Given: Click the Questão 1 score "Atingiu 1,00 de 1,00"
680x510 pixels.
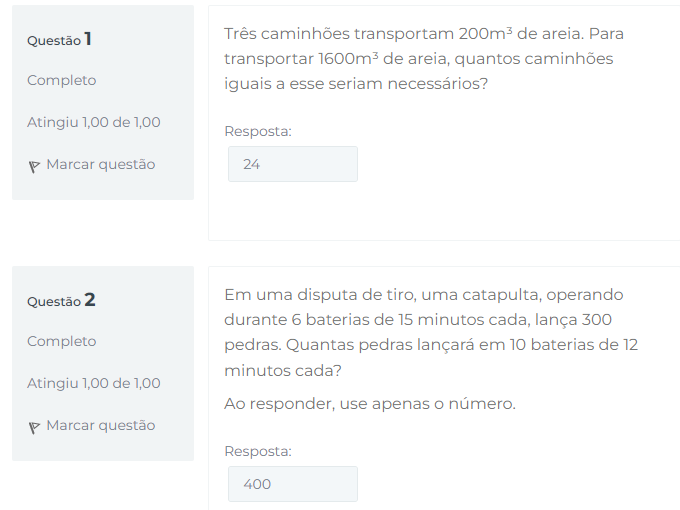Looking at the screenshot, I should click(94, 122).
